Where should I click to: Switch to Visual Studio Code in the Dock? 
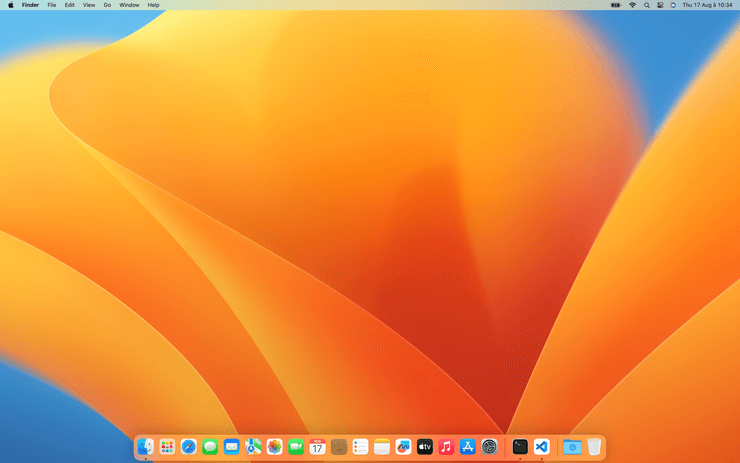[x=542, y=446]
